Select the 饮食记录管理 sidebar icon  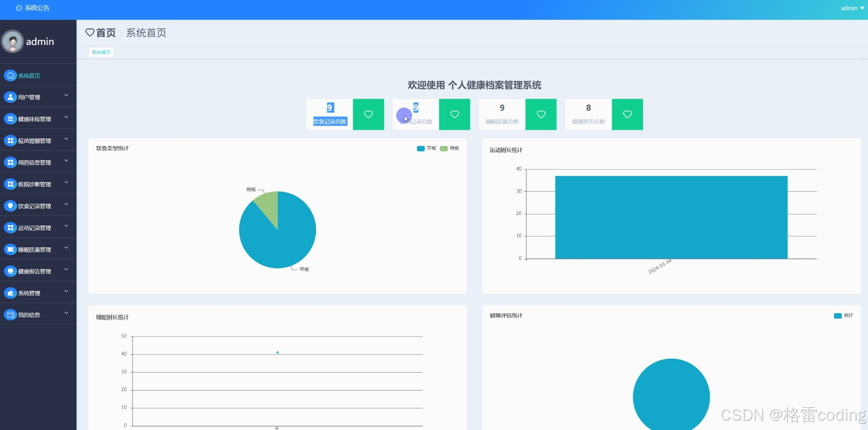click(x=10, y=206)
